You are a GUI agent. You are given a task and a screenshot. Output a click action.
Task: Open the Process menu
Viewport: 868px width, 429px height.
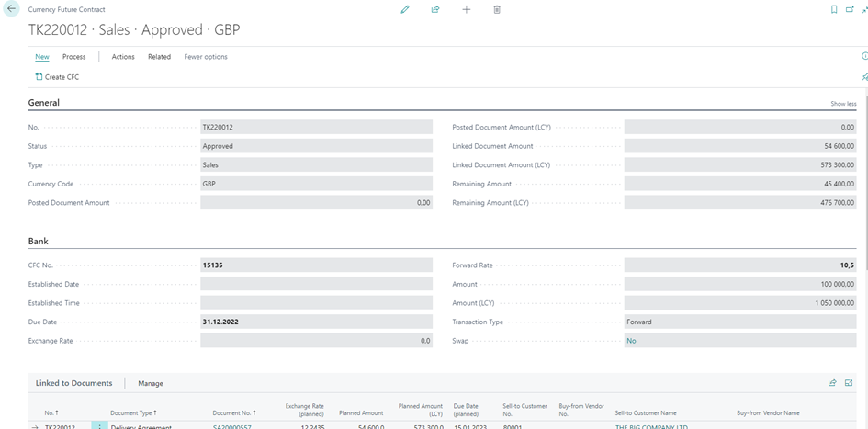tap(74, 57)
